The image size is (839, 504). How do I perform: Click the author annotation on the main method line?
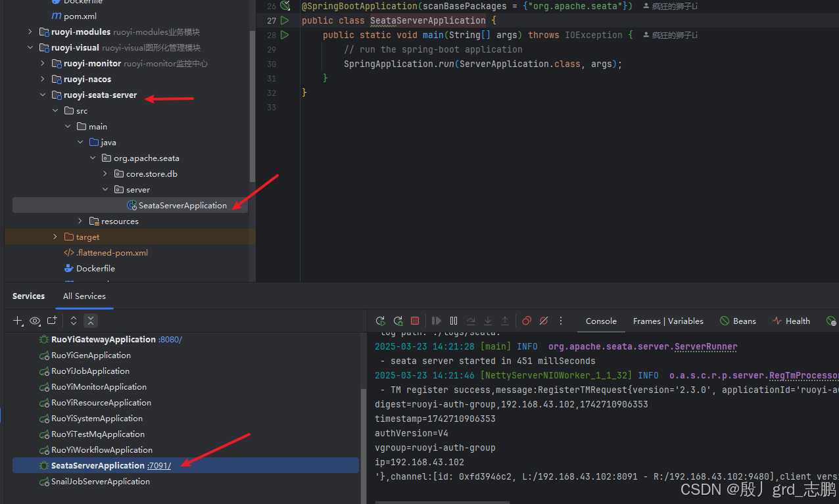(x=670, y=35)
